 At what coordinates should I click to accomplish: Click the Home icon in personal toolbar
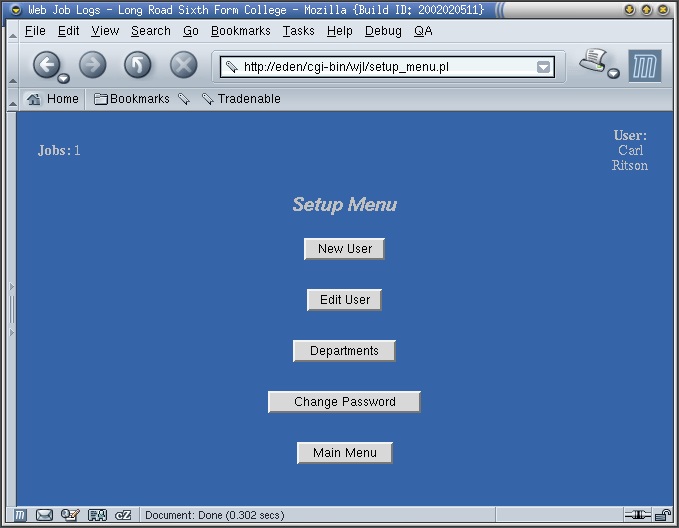click(33, 99)
